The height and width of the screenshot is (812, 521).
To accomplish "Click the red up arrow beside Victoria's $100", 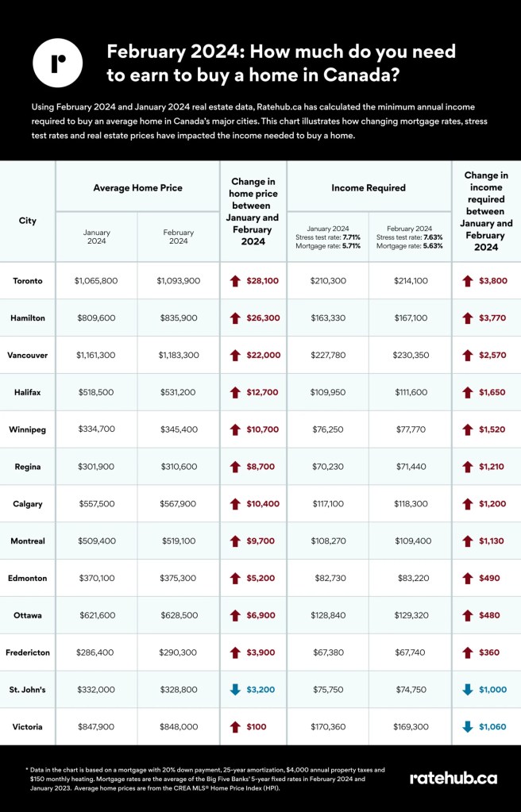I will (234, 726).
